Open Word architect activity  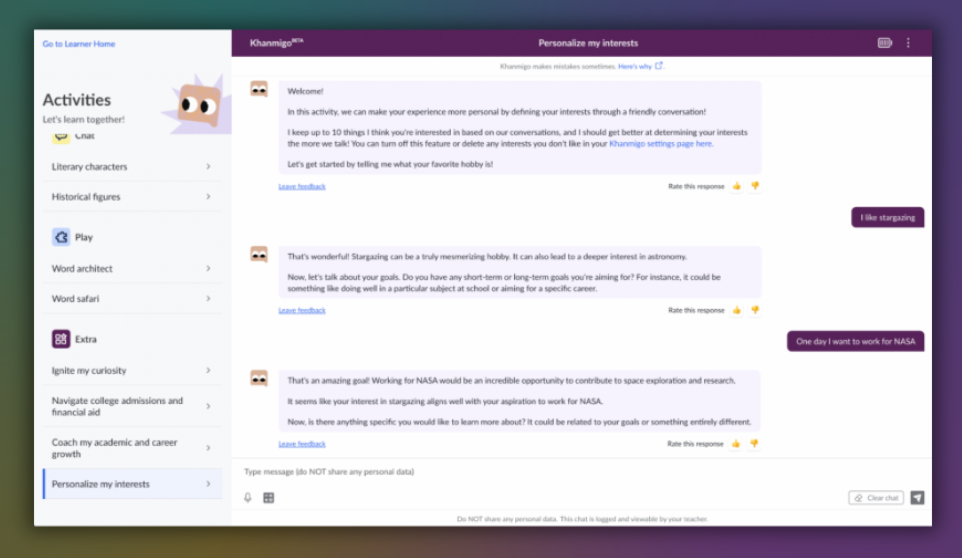pos(132,268)
